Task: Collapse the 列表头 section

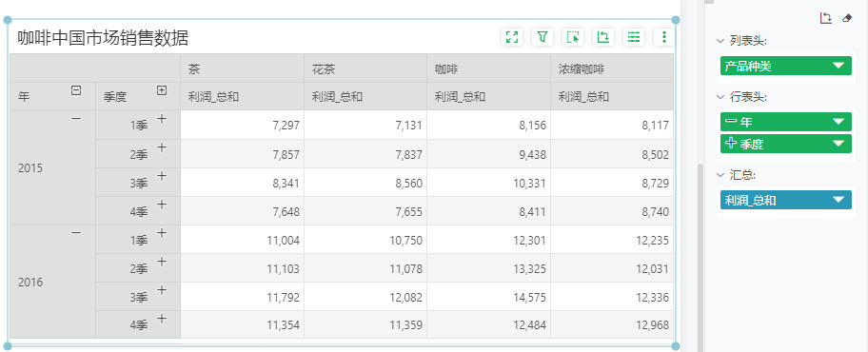Action: tap(720, 41)
